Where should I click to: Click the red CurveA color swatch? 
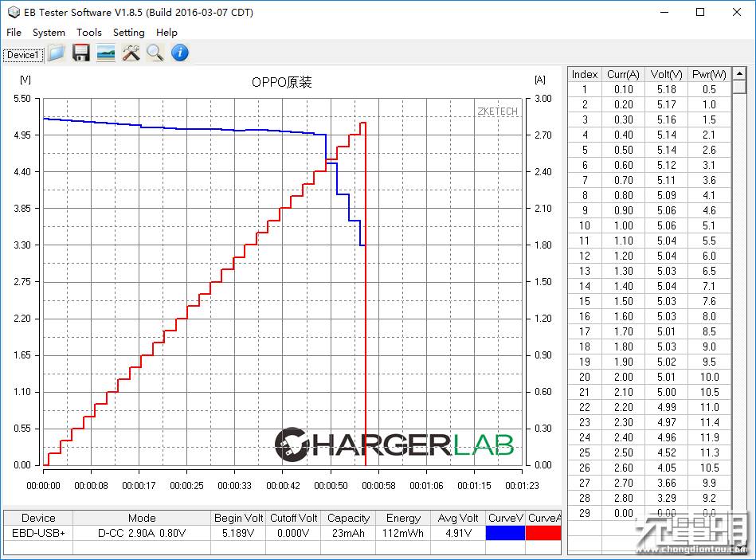point(543,533)
